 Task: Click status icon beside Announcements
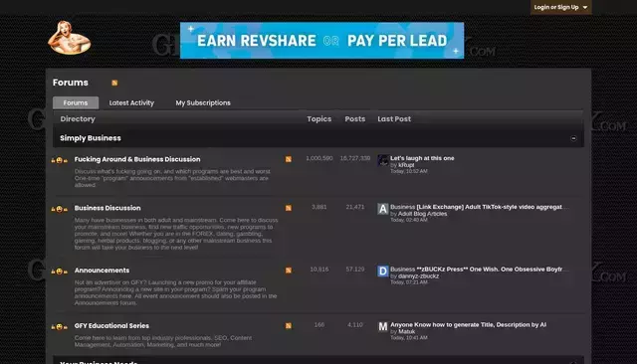point(60,272)
